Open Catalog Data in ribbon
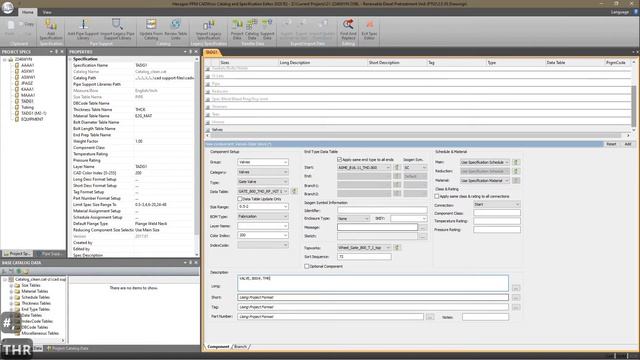This screenshot has width=640, height=360. 252,29
